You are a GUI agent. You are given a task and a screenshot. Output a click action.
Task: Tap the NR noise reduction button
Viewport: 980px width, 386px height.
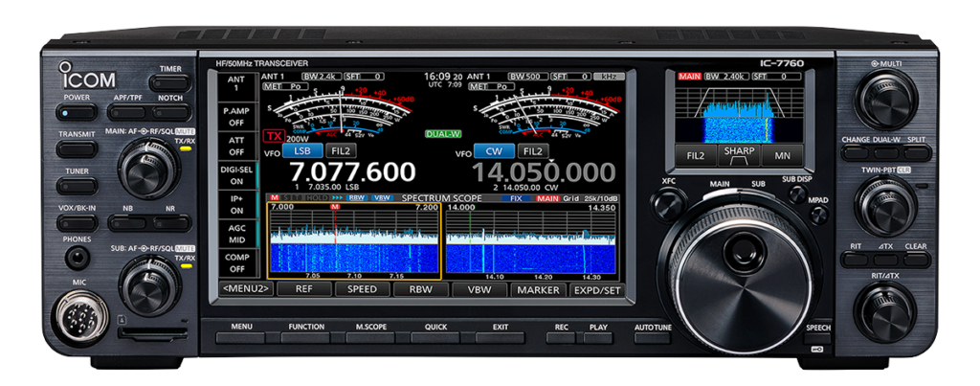(171, 223)
